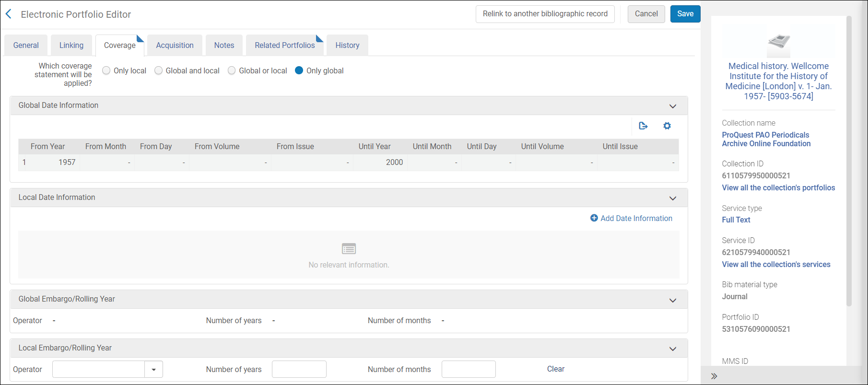Click the Until Issue column header
Image resolution: width=868 pixels, height=385 pixels.
[x=620, y=146]
